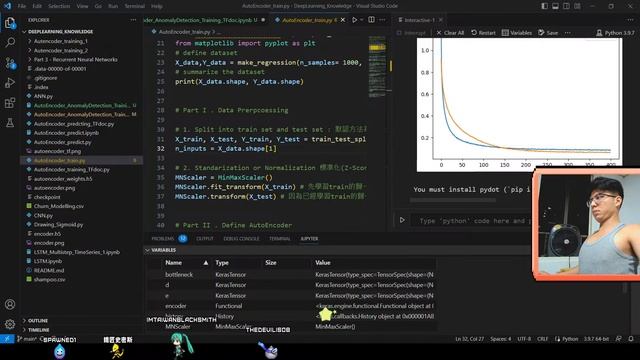Viewport: 640px width, 360px height.
Task: Expand the Autoencoder_training_2 folder
Action: 60,51
